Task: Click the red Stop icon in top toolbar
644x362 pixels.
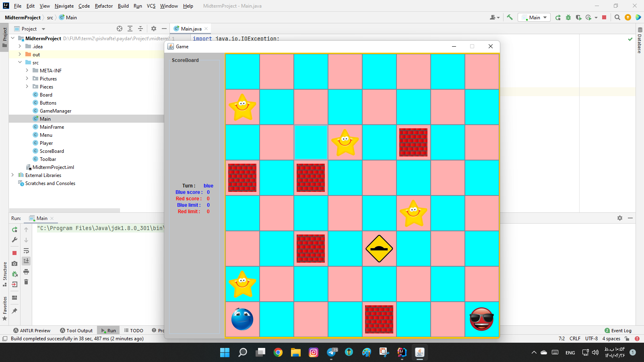Action: (604, 17)
